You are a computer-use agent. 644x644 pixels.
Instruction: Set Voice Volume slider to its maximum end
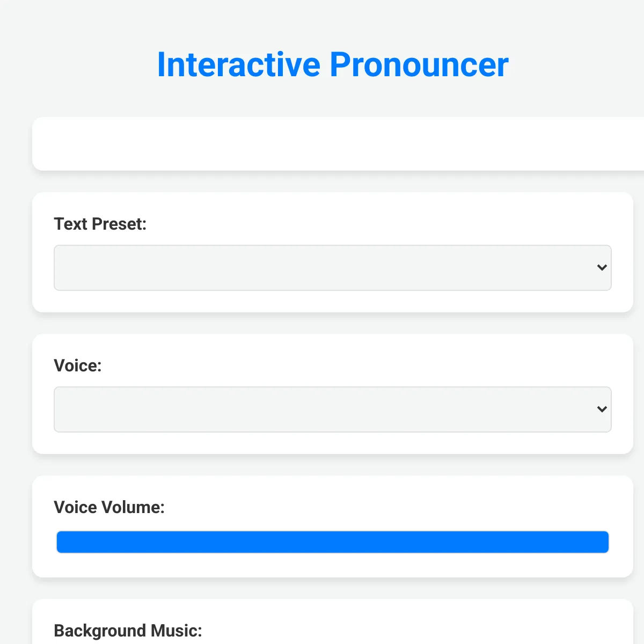click(608, 542)
